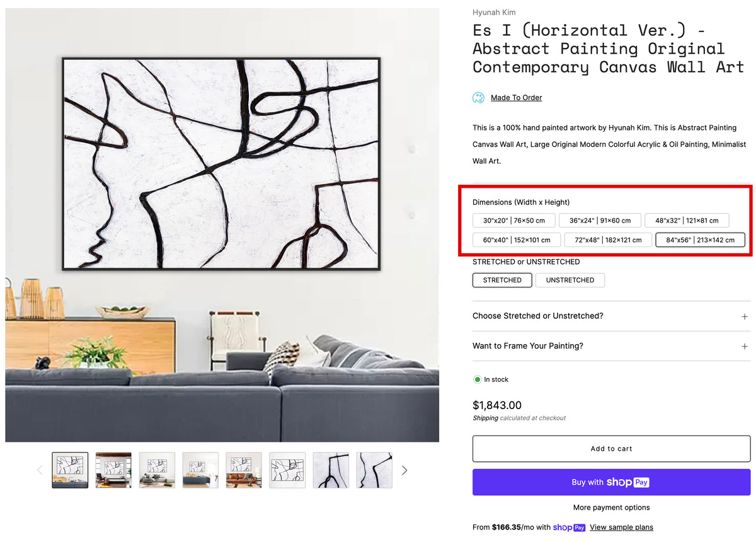Add the painting to cart
The image size is (756, 542).
click(611, 449)
